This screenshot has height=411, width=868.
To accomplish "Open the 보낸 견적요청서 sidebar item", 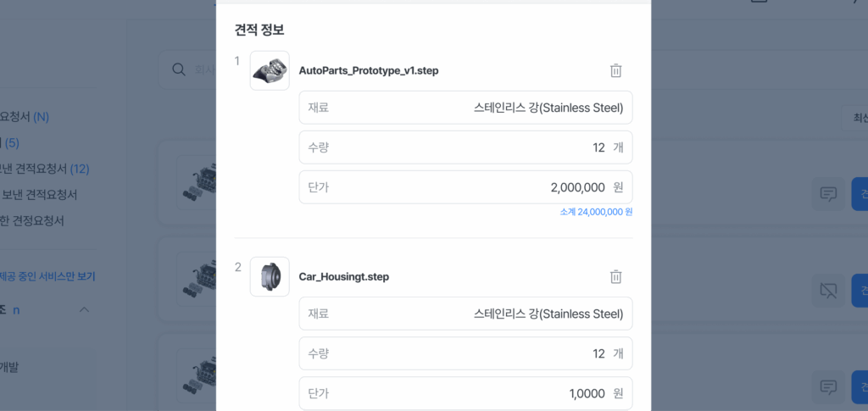I will [39, 195].
